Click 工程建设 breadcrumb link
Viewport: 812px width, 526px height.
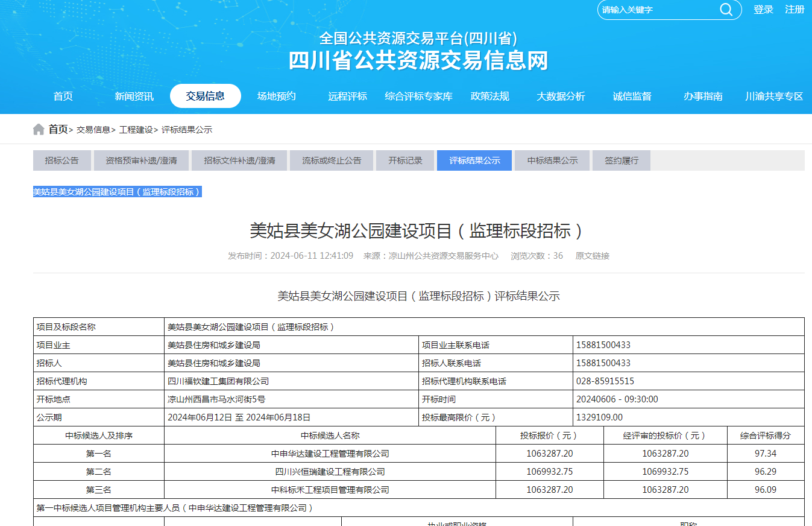tap(136, 130)
